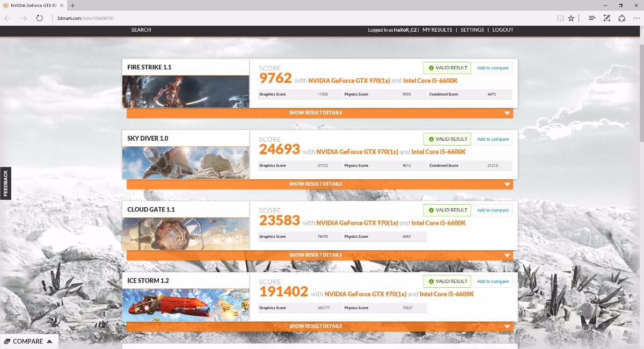Click the favorites star icon

(571, 18)
